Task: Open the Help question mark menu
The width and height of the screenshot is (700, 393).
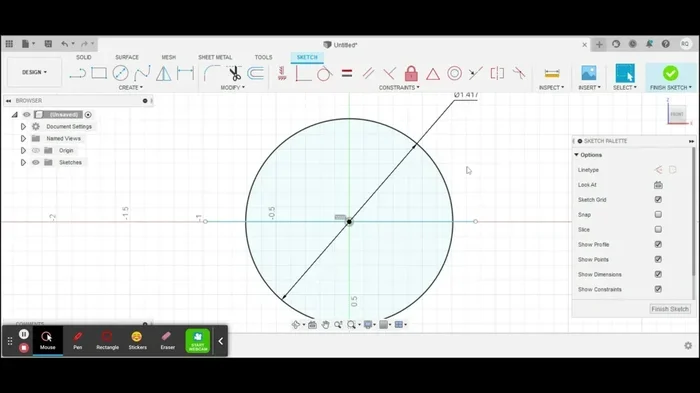Action: (x=666, y=44)
